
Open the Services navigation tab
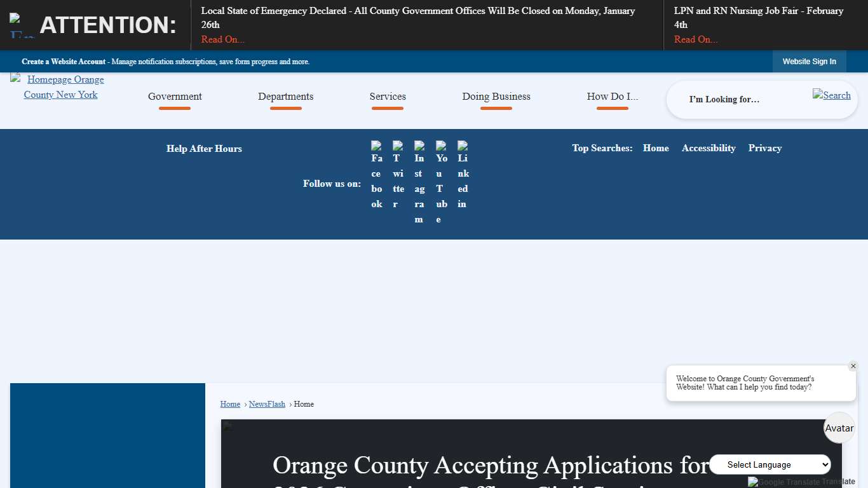pyautogui.click(x=388, y=96)
